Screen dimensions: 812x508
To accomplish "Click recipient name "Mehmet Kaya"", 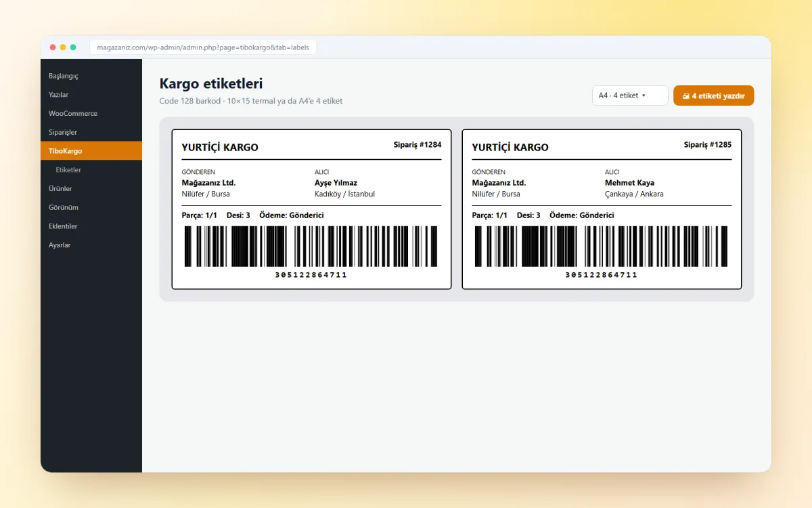I will tap(629, 183).
